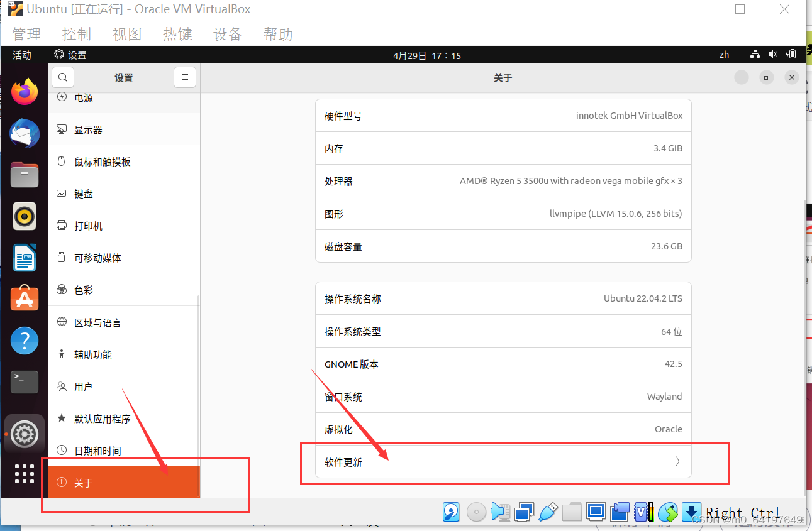Click the GNOME 版本 42.5 row

[x=503, y=364]
